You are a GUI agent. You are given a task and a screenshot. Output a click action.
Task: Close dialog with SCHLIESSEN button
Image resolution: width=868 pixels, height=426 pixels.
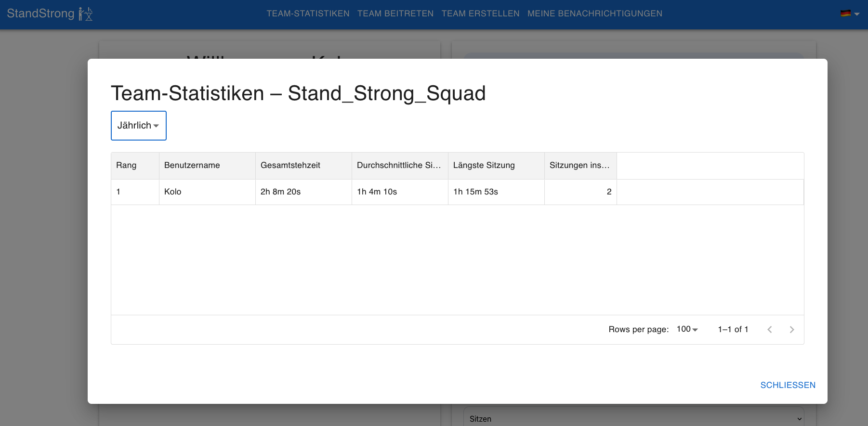788,385
